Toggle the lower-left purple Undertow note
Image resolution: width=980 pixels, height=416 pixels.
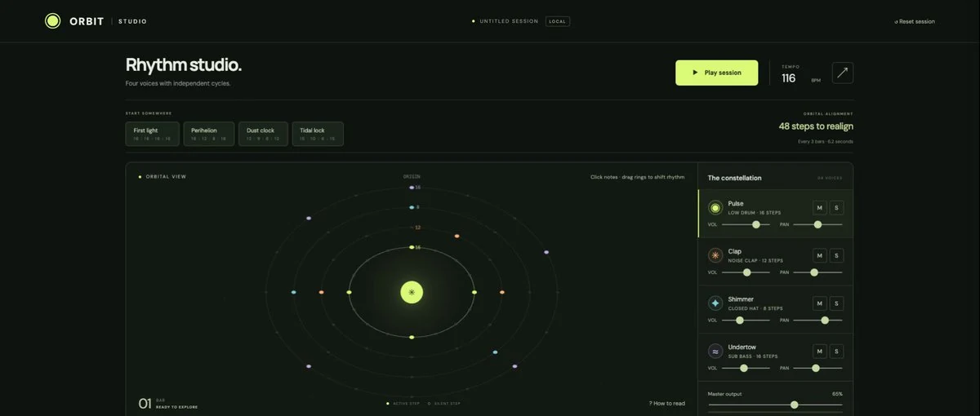point(309,366)
